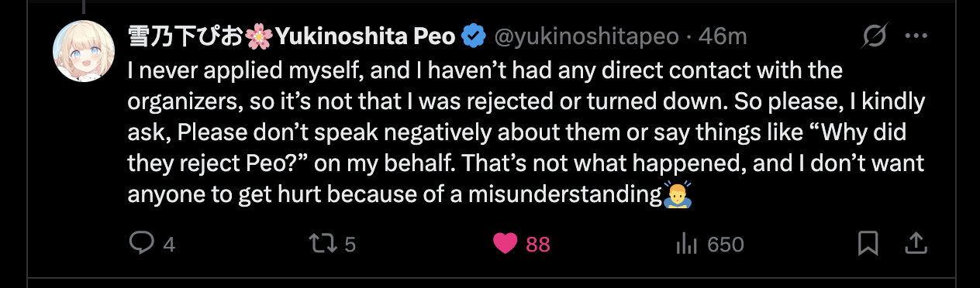
Task: Bookmark this post
Action: [x=868, y=244]
